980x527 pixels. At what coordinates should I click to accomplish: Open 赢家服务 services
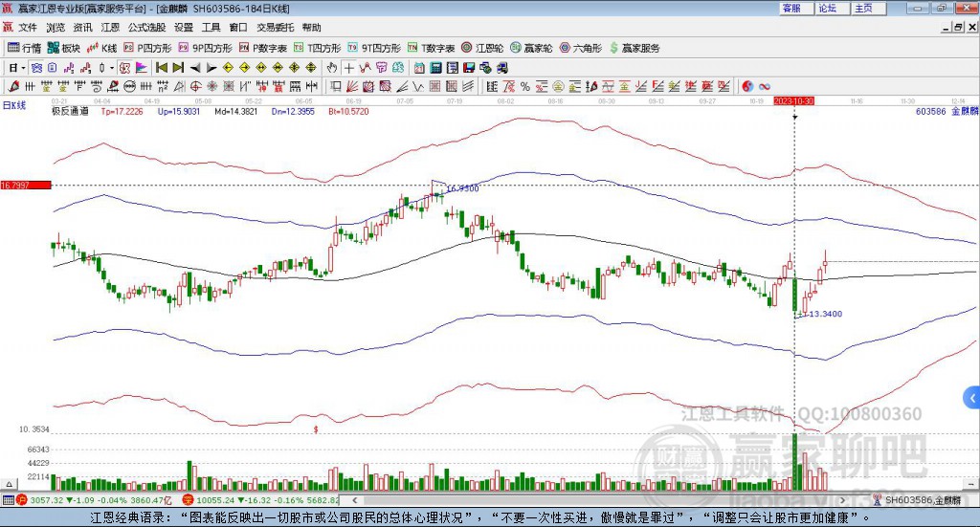coord(635,48)
